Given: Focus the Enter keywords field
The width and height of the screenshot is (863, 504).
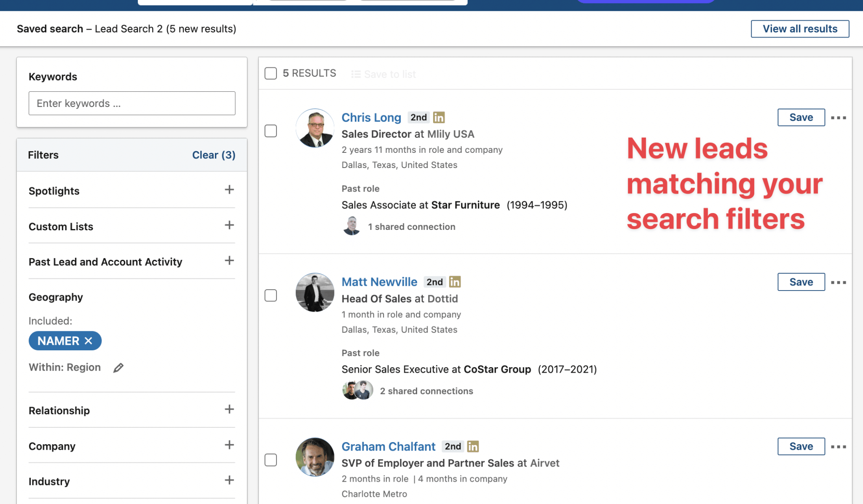Looking at the screenshot, I should pyautogui.click(x=132, y=103).
